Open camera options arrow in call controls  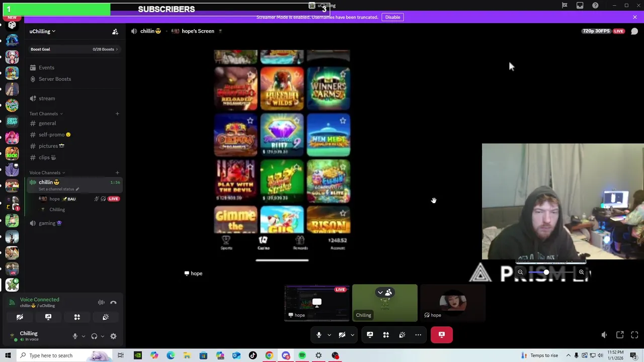tap(352, 335)
